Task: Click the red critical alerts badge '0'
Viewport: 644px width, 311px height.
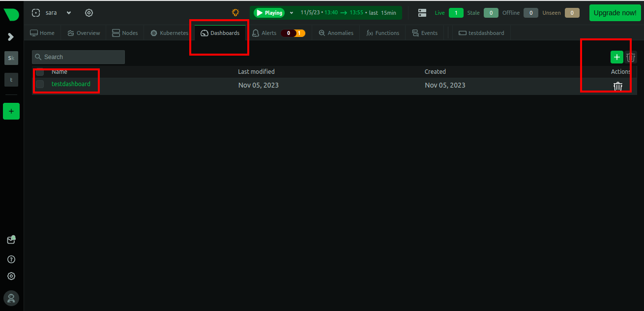Action: (x=289, y=33)
